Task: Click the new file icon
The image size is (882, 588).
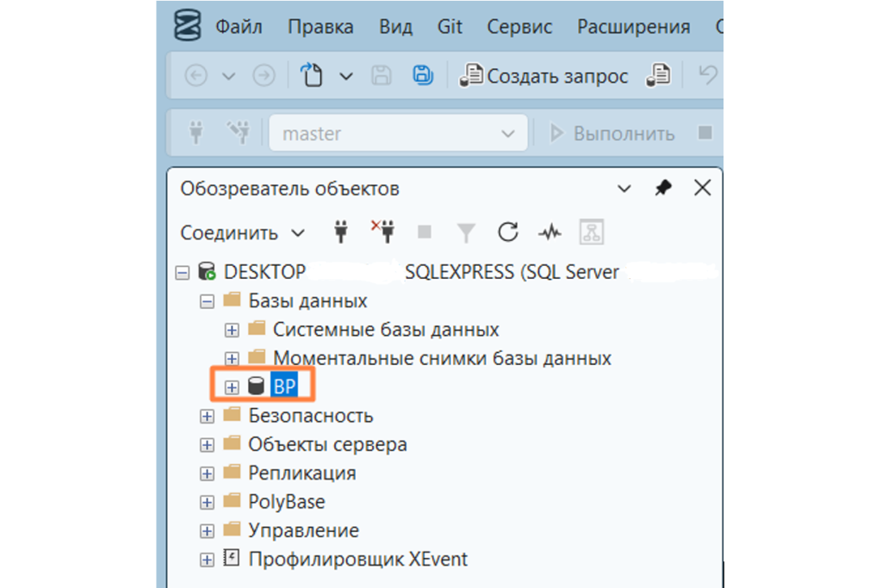Action: click(312, 75)
